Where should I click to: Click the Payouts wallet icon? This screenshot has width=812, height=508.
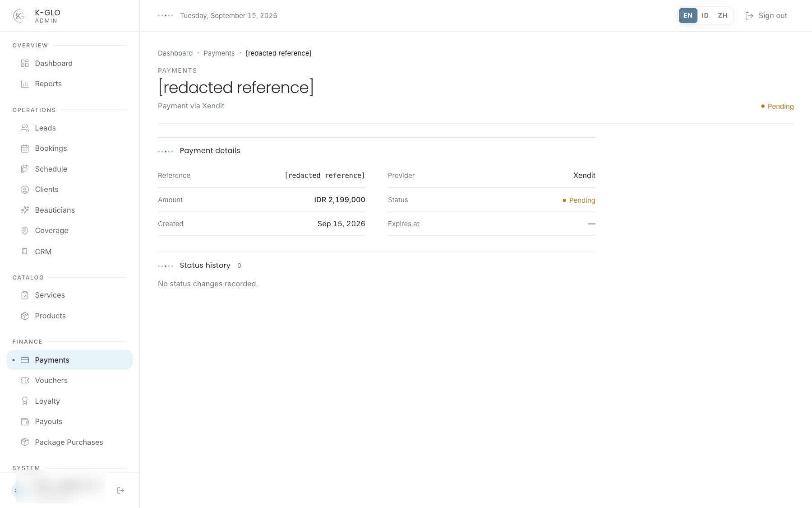coord(25,422)
